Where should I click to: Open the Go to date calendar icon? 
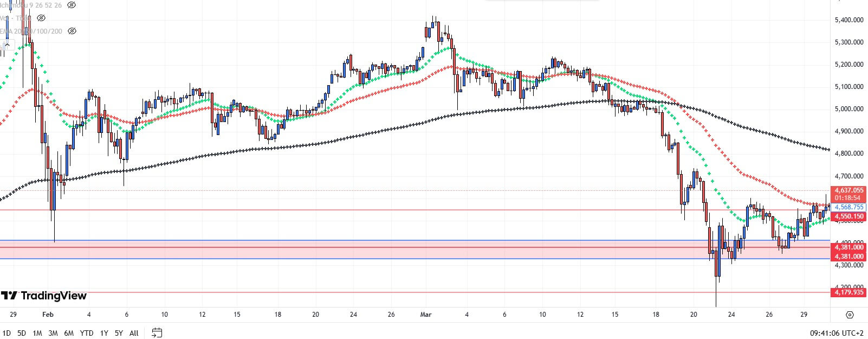(x=157, y=332)
